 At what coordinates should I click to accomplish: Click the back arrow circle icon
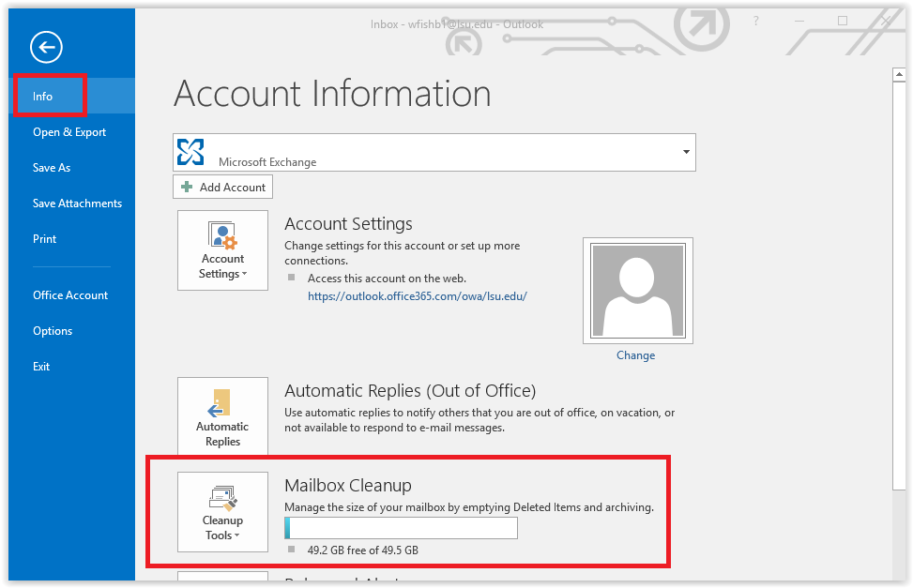click(x=47, y=47)
